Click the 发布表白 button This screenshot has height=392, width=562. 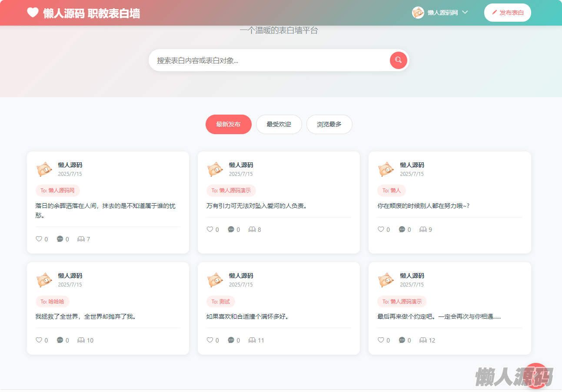507,13
